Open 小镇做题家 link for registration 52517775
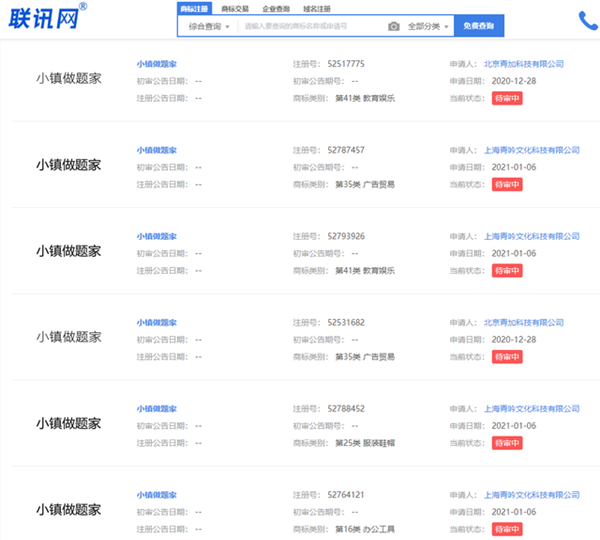Image resolution: width=600 pixels, height=540 pixels. [157, 64]
